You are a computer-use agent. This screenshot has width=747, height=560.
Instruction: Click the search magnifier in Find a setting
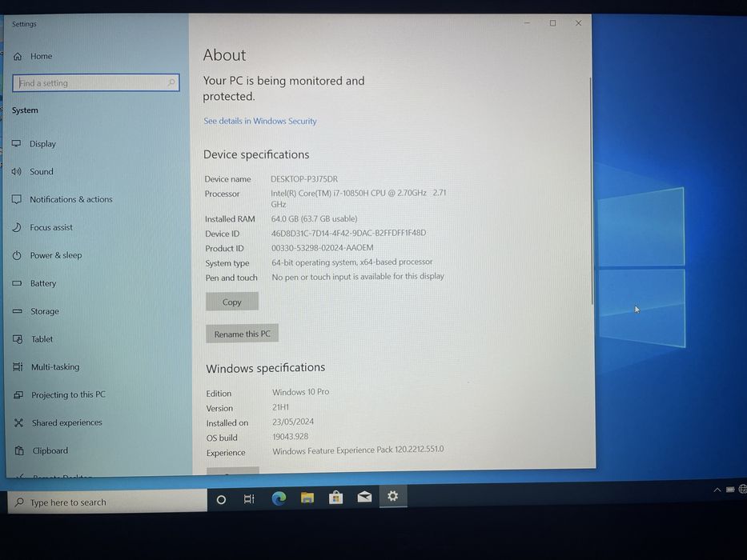click(x=171, y=83)
